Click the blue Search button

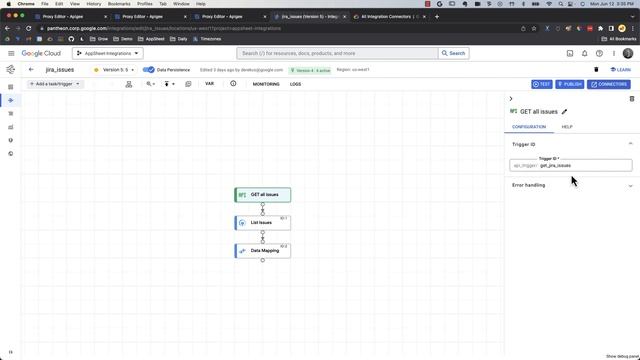[x=453, y=53]
